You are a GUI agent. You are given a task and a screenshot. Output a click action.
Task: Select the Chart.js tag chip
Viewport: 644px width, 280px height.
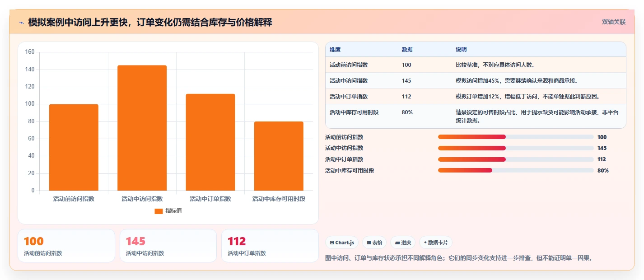pos(342,243)
